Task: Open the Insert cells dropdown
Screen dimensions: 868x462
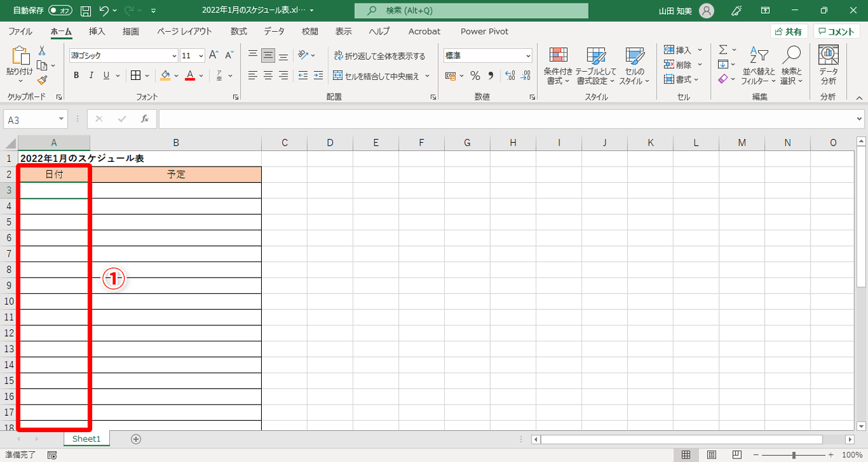Action: pos(701,50)
